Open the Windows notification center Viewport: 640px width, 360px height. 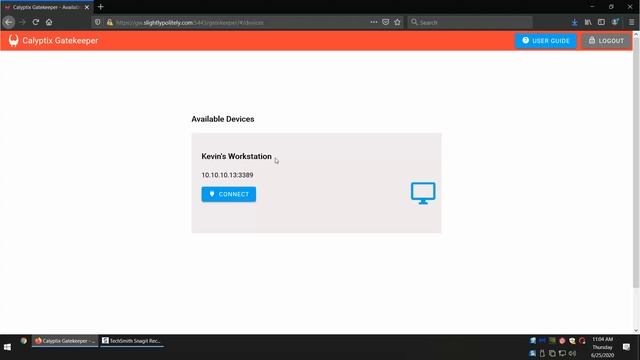point(626,347)
